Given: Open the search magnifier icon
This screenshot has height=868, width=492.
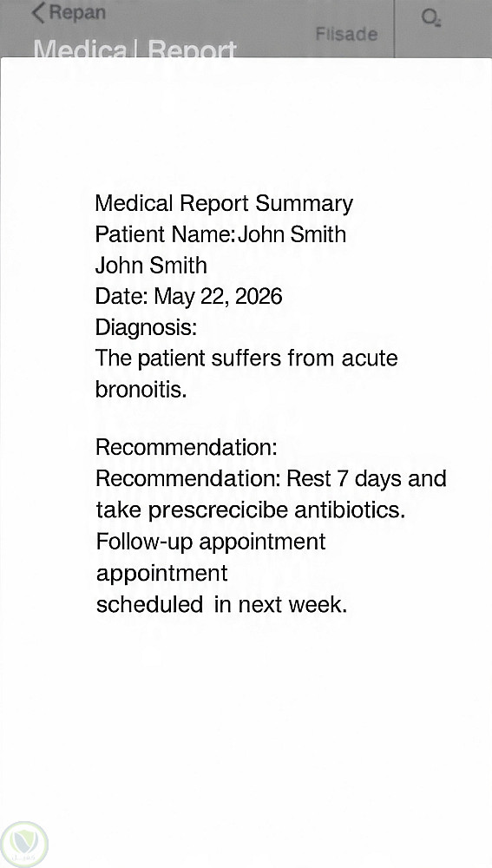Looking at the screenshot, I should pos(430,17).
